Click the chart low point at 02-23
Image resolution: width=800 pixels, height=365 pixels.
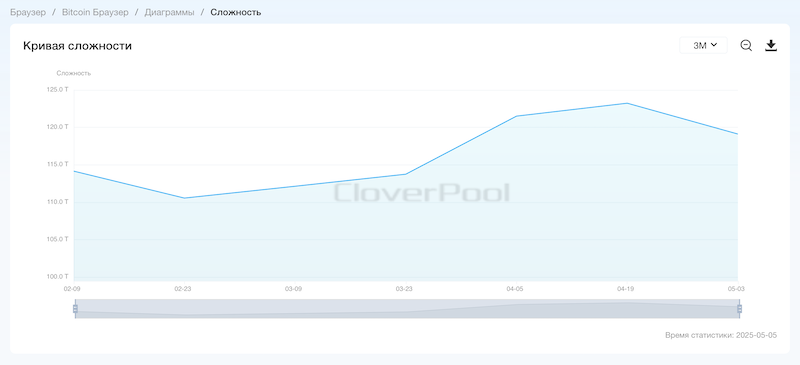pyautogui.click(x=184, y=198)
